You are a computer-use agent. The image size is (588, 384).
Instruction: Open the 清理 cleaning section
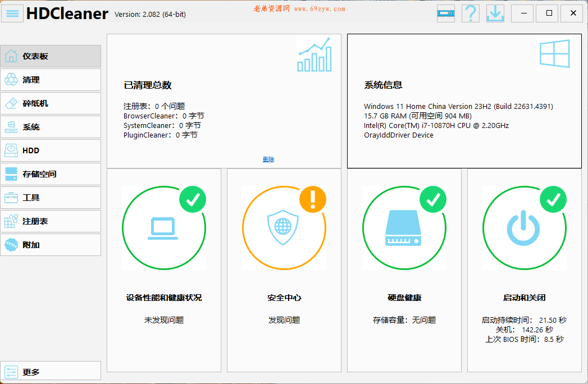pyautogui.click(x=51, y=80)
